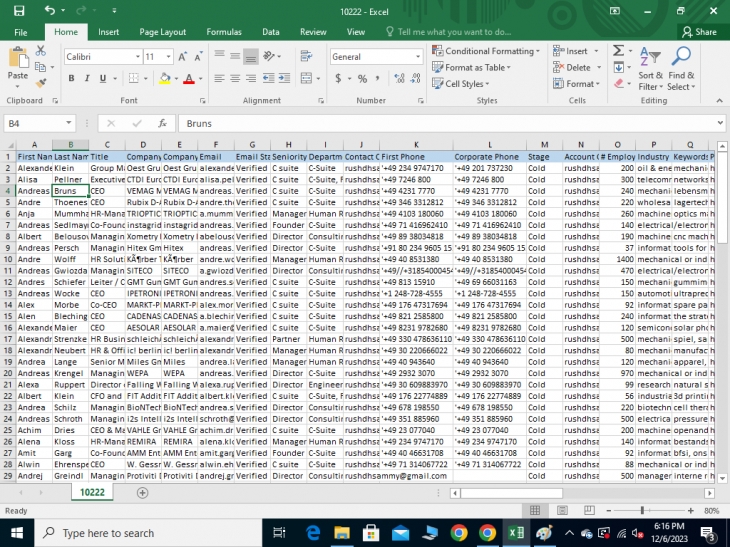Image resolution: width=730 pixels, height=547 pixels.
Task: Open the Name Box dropdown arrow
Action: tap(68, 123)
